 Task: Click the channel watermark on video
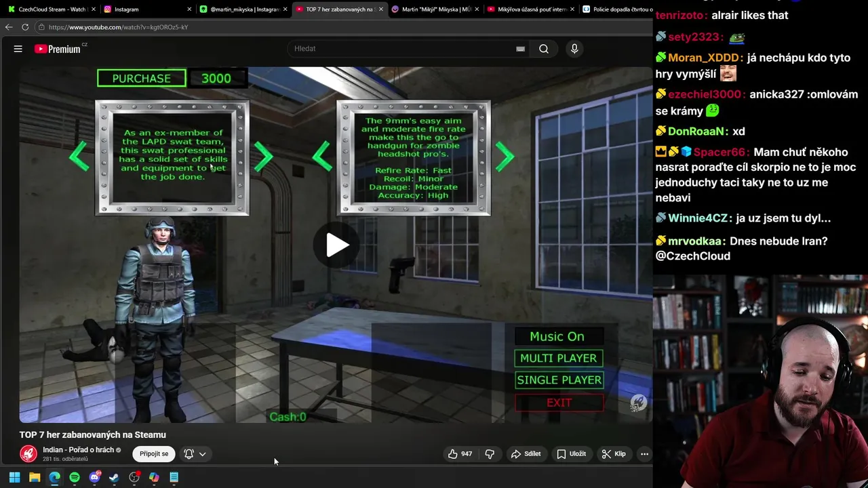[x=638, y=403]
